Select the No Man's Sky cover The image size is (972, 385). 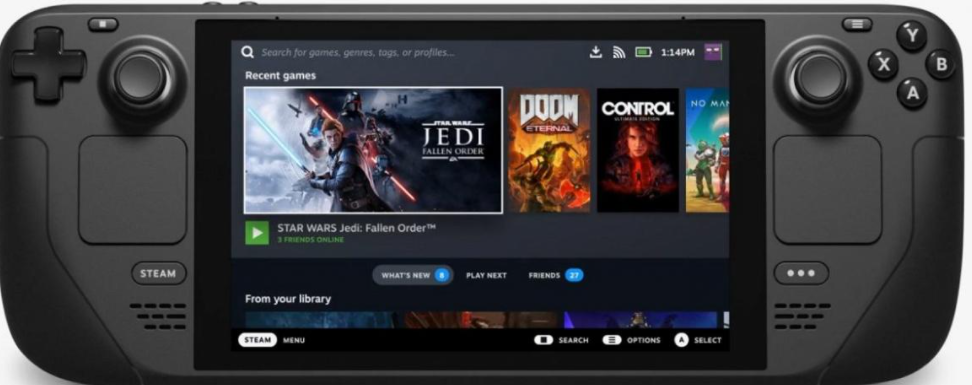707,150
